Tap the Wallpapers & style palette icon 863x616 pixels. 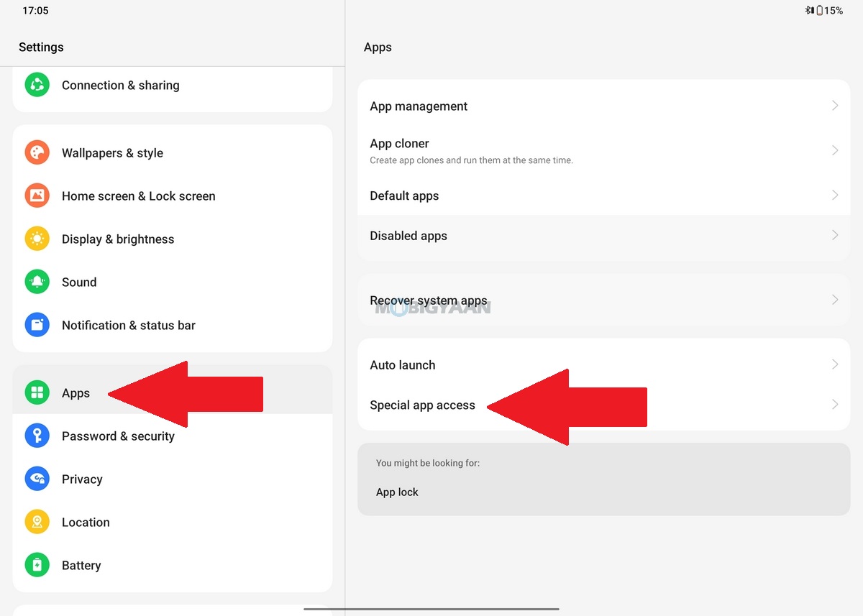click(37, 152)
